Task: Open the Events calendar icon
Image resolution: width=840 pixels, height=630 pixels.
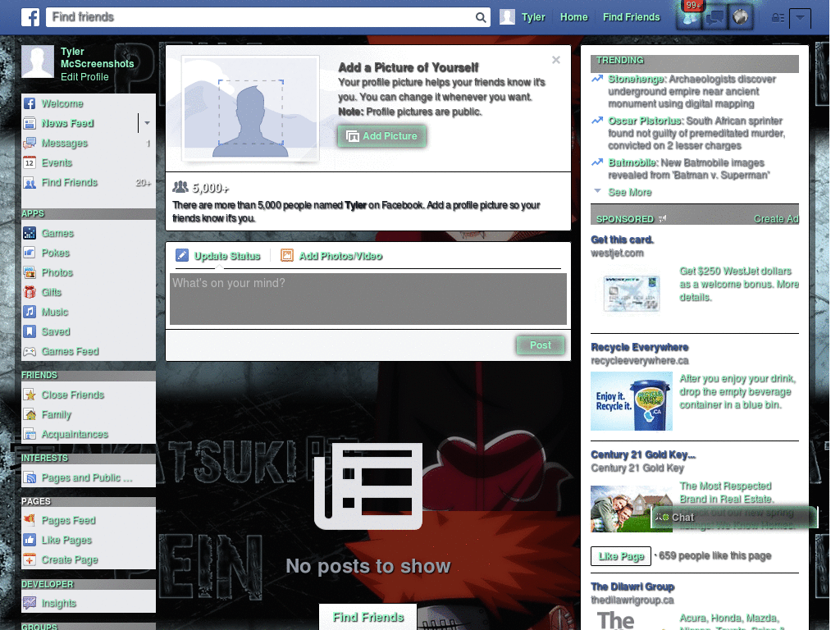Action: click(x=30, y=163)
